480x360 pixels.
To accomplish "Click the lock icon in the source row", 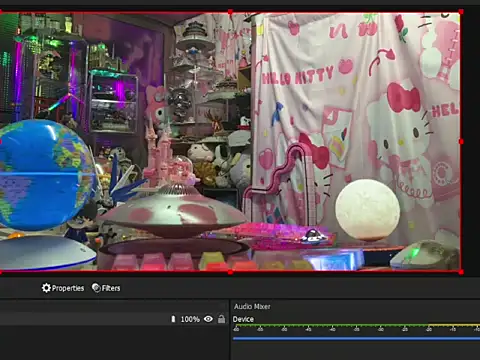I will (x=221, y=319).
